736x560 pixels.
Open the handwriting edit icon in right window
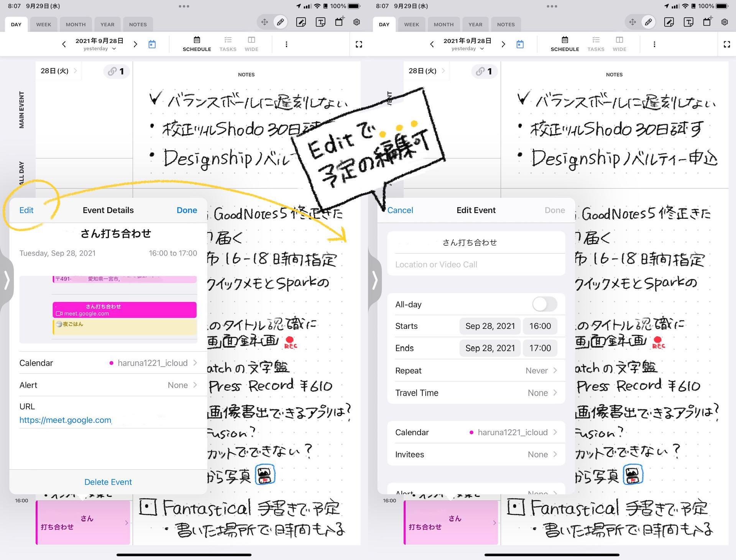pyautogui.click(x=669, y=22)
